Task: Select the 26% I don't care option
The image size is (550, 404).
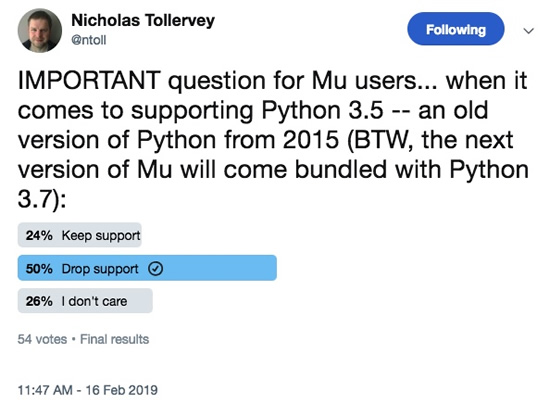Action: 85,301
